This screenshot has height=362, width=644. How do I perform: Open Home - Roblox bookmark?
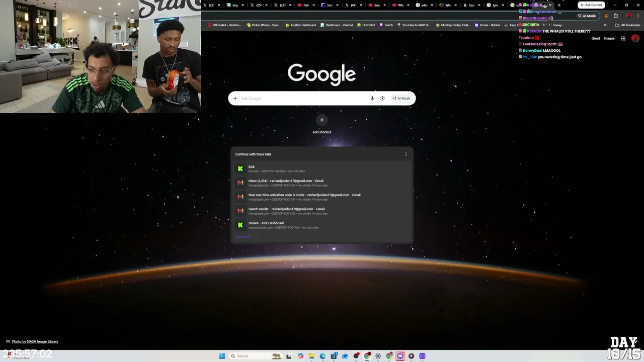(487, 25)
